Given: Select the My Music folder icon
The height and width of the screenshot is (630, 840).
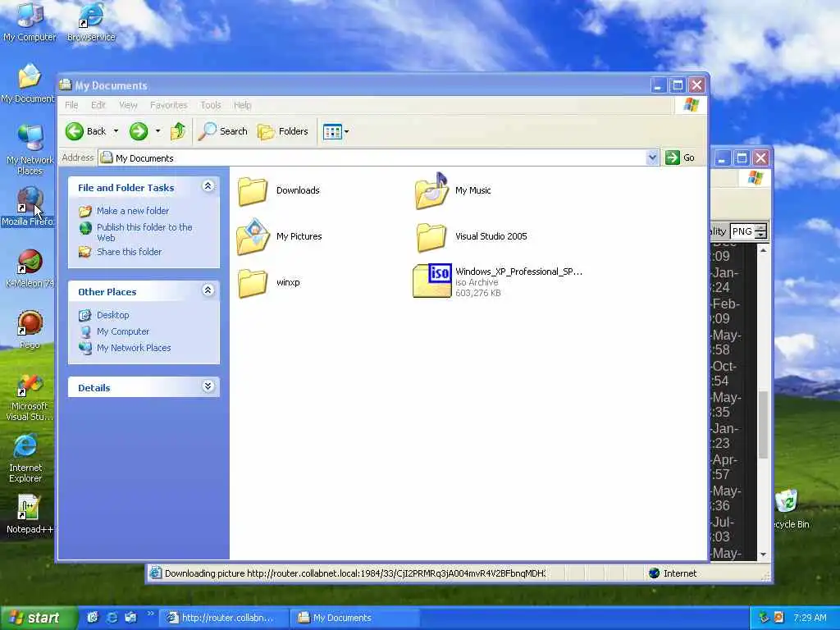Looking at the screenshot, I should [431, 190].
